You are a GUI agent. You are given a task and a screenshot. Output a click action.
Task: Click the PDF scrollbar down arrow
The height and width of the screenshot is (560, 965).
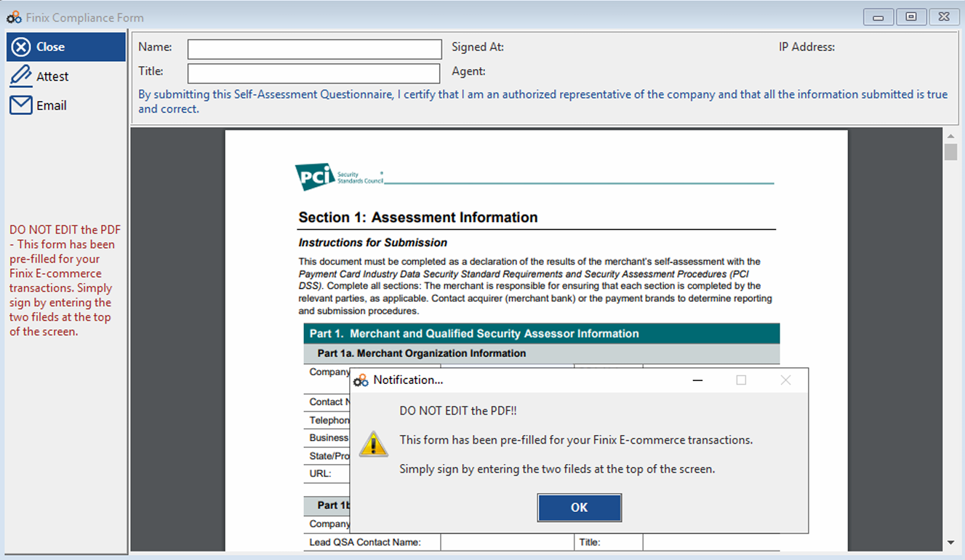950,543
